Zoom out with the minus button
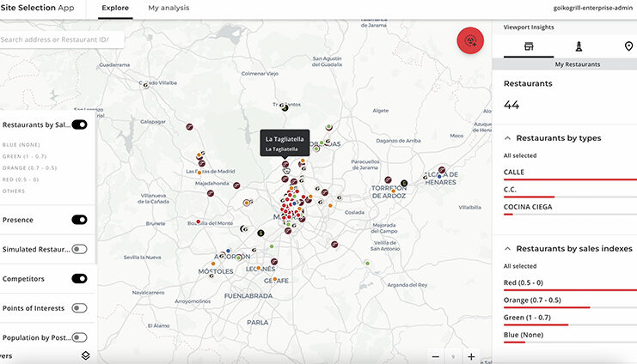Viewport: 637px width, 364px height. coord(436,356)
